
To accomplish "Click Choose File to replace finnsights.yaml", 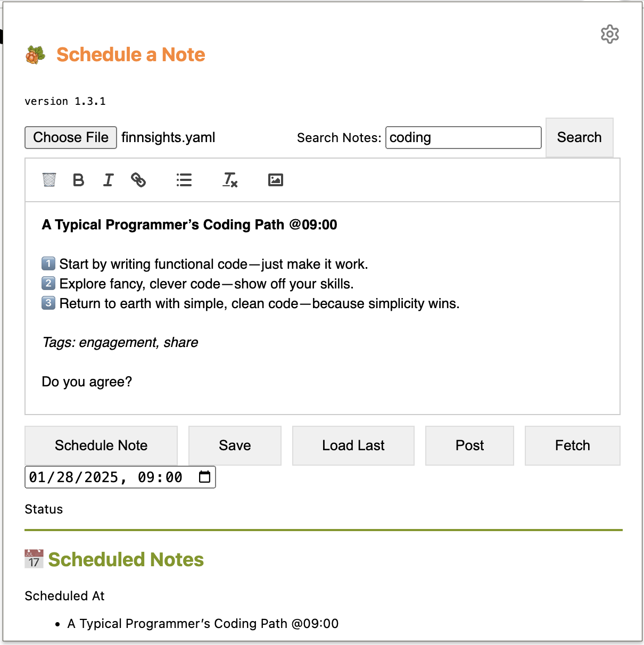I will (70, 137).
